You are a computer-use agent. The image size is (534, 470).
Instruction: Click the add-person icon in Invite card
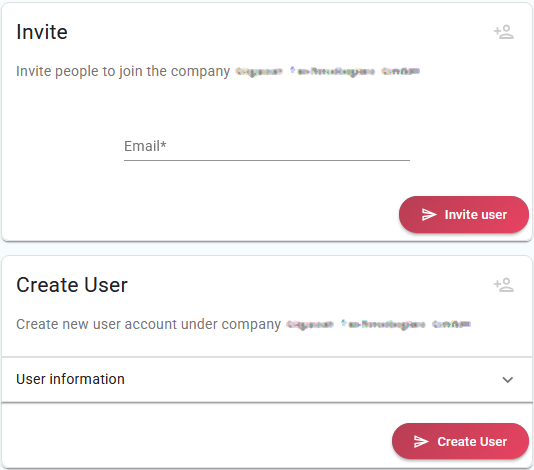click(x=504, y=32)
